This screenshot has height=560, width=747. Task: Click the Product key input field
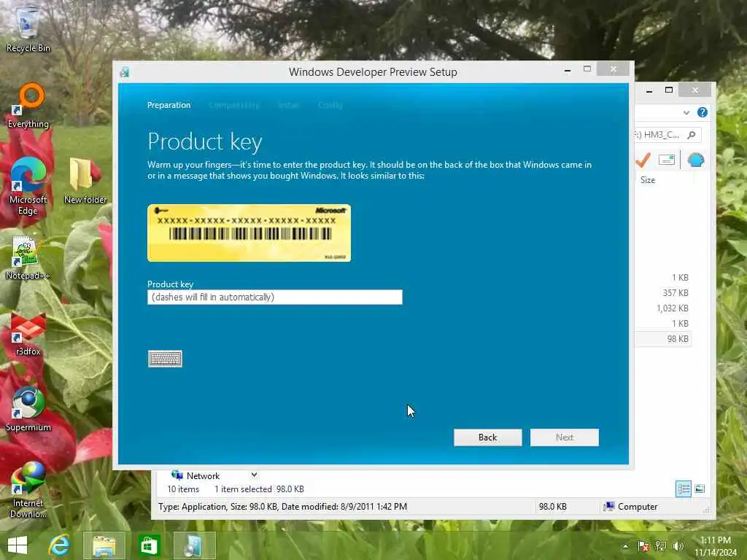coord(275,297)
